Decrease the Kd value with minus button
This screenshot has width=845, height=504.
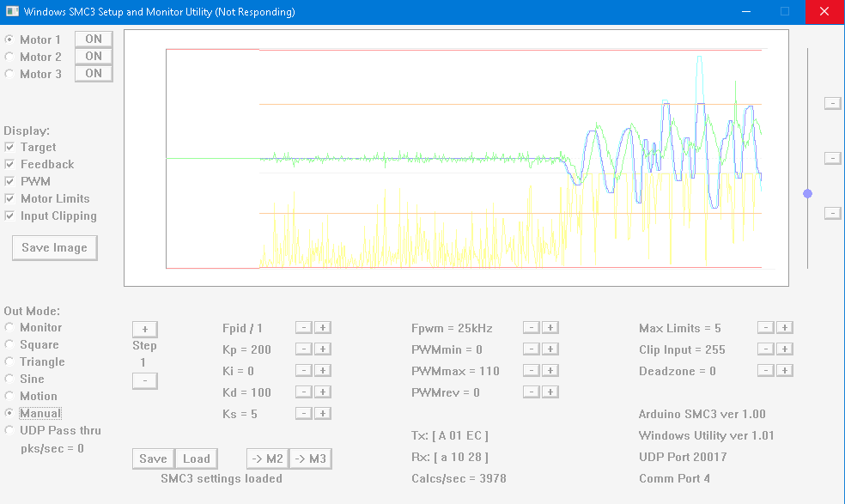click(x=303, y=392)
